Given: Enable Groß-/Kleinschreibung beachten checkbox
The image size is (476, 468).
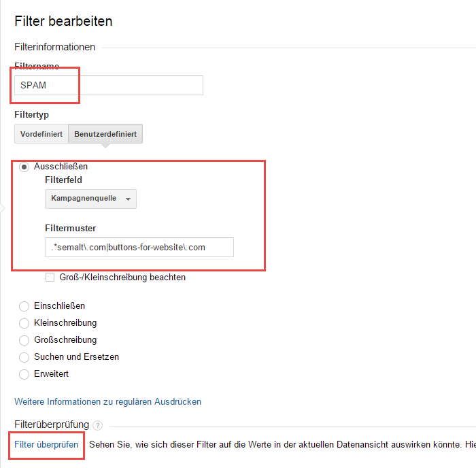Looking at the screenshot, I should 50,278.
